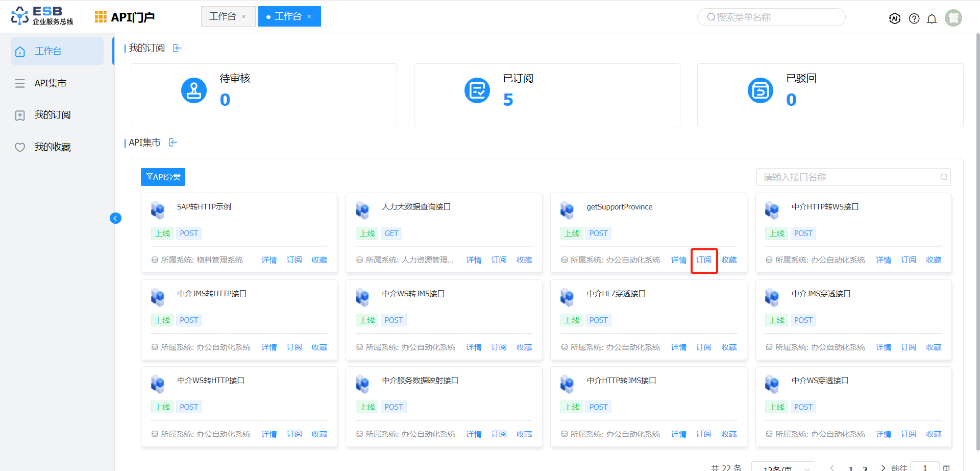This screenshot has width=980, height=471.
Task: Open the page size dropdown
Action: point(783,467)
